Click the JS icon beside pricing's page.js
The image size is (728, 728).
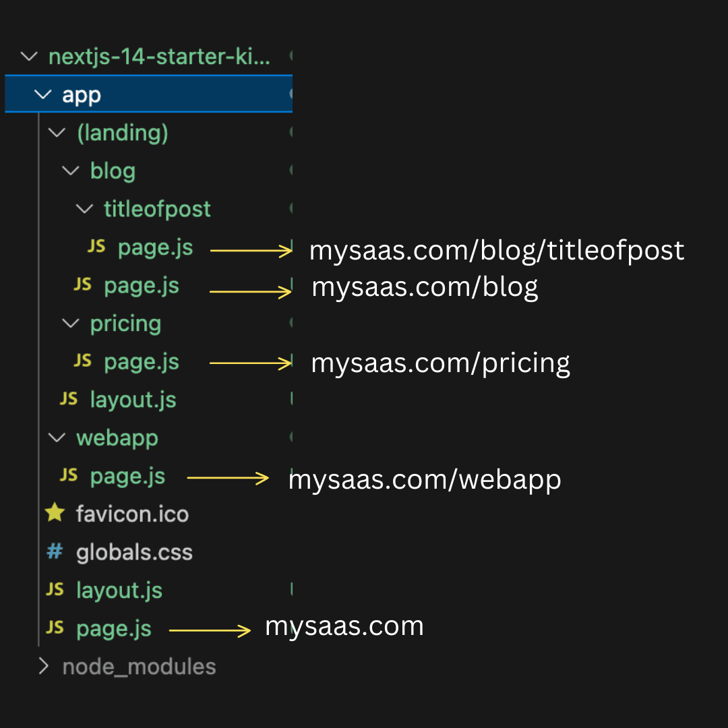[x=83, y=360]
